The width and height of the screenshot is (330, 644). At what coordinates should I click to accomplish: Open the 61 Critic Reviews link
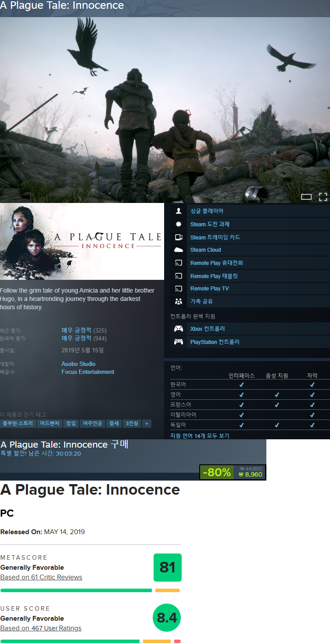click(41, 577)
